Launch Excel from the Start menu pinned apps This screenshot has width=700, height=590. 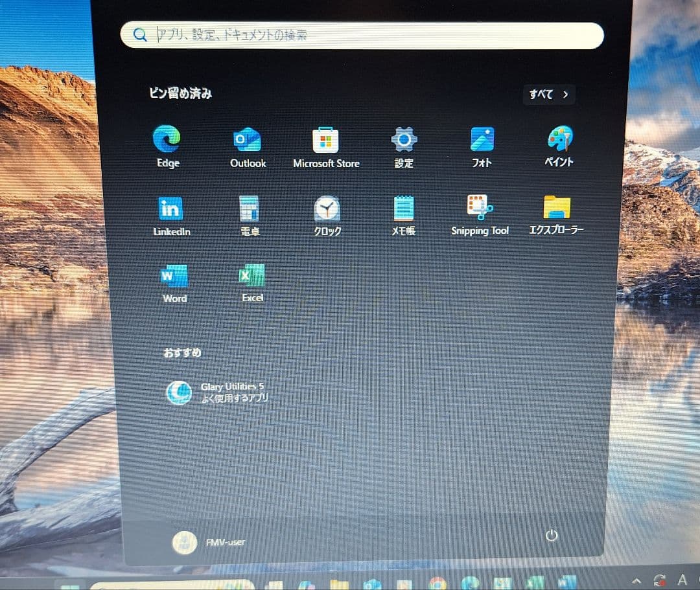[252, 284]
